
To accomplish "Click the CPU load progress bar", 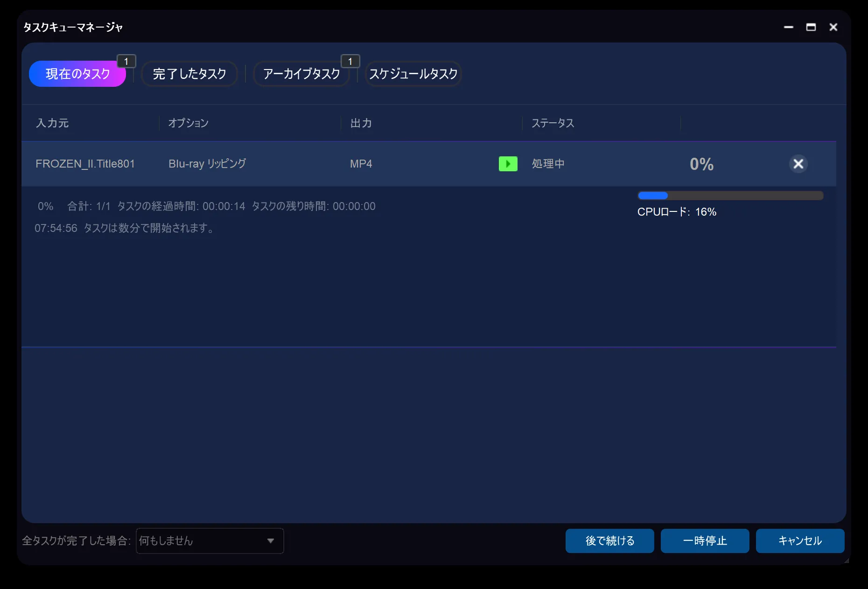I will pyautogui.click(x=730, y=196).
